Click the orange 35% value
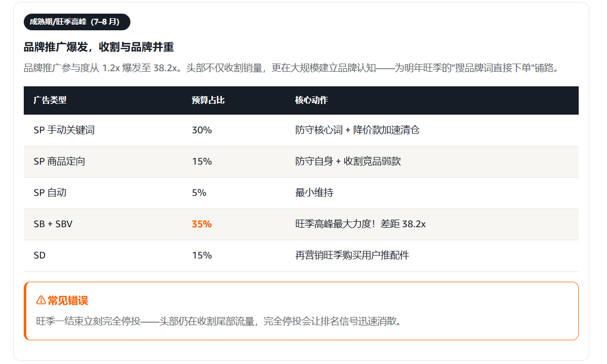The width and height of the screenshot is (607, 364). coord(202,224)
